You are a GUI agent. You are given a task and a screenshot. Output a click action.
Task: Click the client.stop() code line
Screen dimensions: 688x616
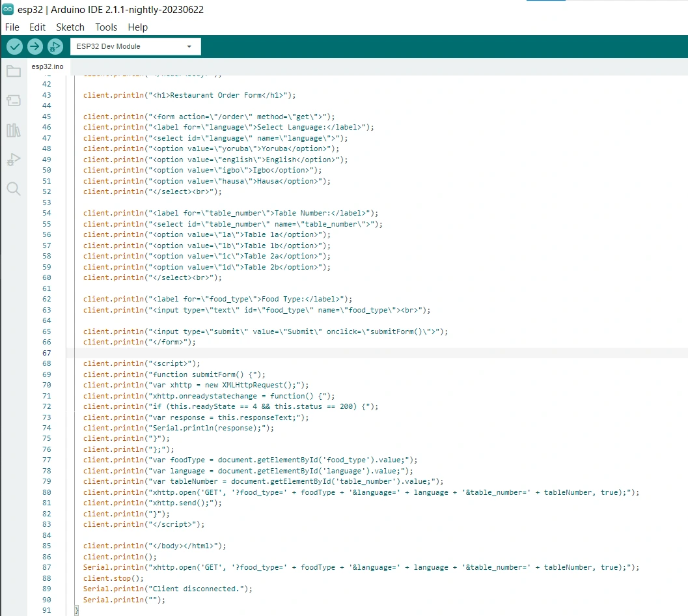click(113, 579)
